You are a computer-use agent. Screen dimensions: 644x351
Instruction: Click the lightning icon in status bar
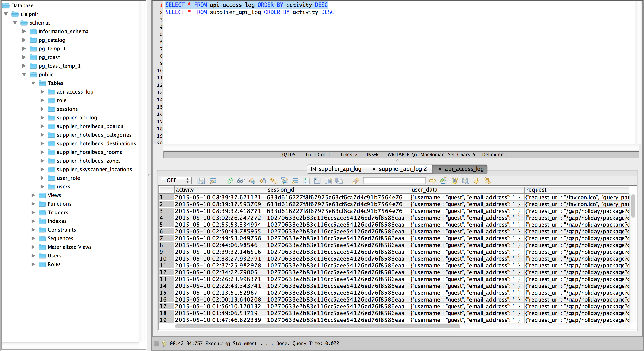coord(164,344)
